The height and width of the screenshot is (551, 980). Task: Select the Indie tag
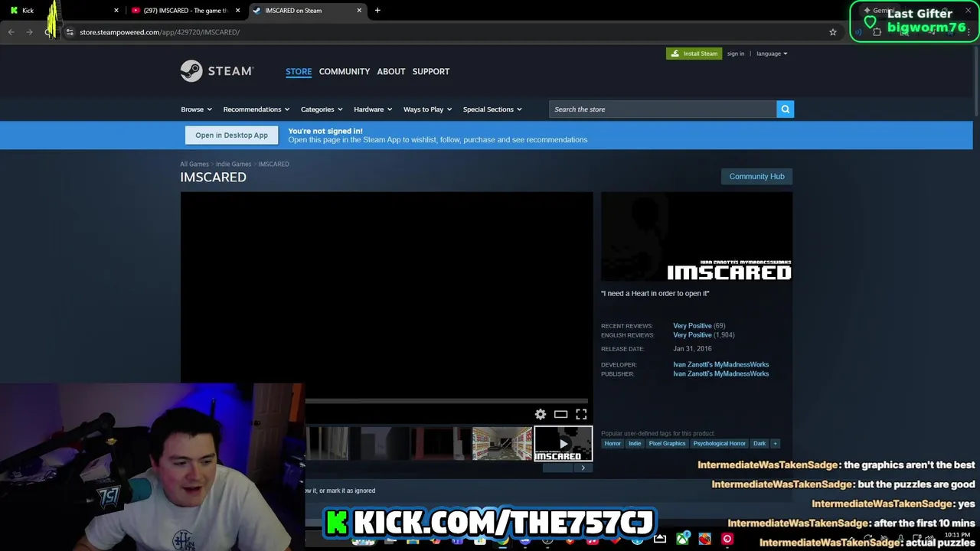pyautogui.click(x=635, y=443)
